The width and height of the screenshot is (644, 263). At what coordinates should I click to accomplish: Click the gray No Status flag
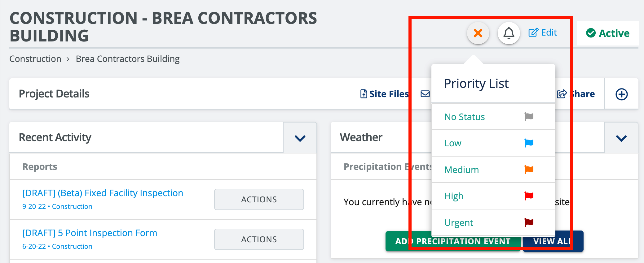tap(529, 117)
